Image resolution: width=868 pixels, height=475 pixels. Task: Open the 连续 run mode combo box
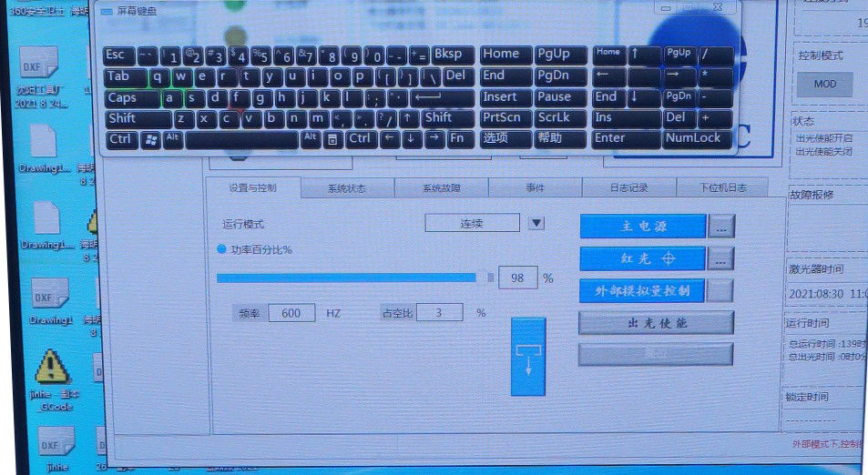tap(472, 224)
